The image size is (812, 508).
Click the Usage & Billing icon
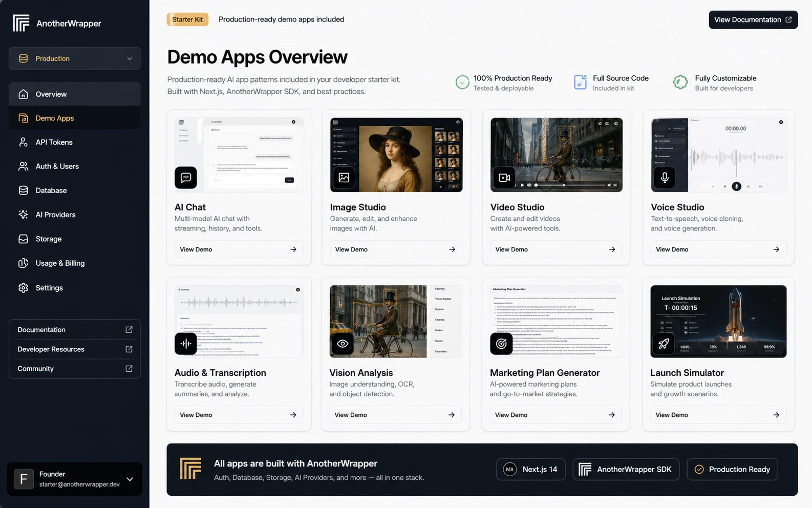pos(23,263)
